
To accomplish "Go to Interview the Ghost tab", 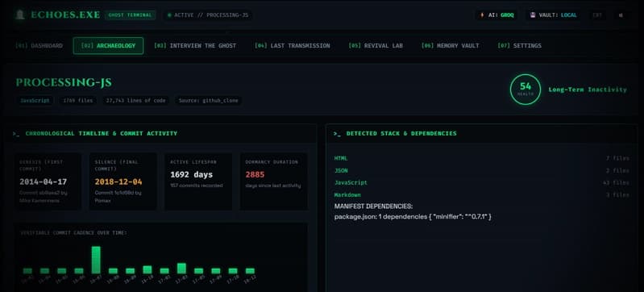I will (x=195, y=46).
